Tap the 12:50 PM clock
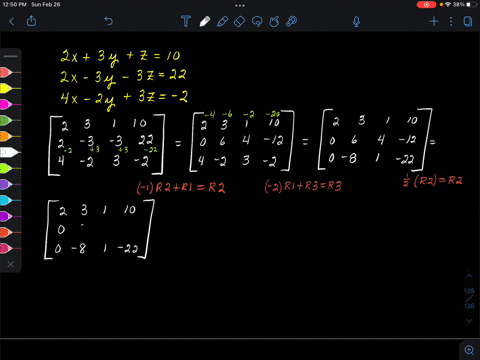This screenshot has width=480, height=360. click(14, 5)
